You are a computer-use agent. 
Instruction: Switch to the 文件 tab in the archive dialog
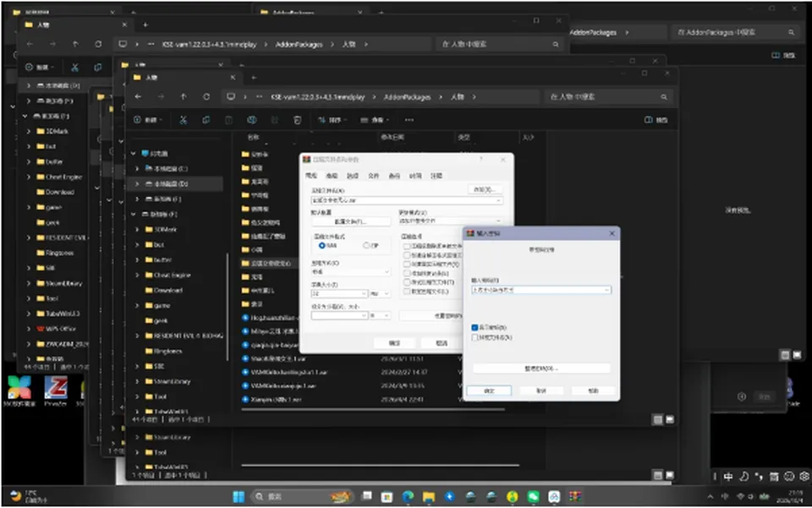click(x=373, y=176)
